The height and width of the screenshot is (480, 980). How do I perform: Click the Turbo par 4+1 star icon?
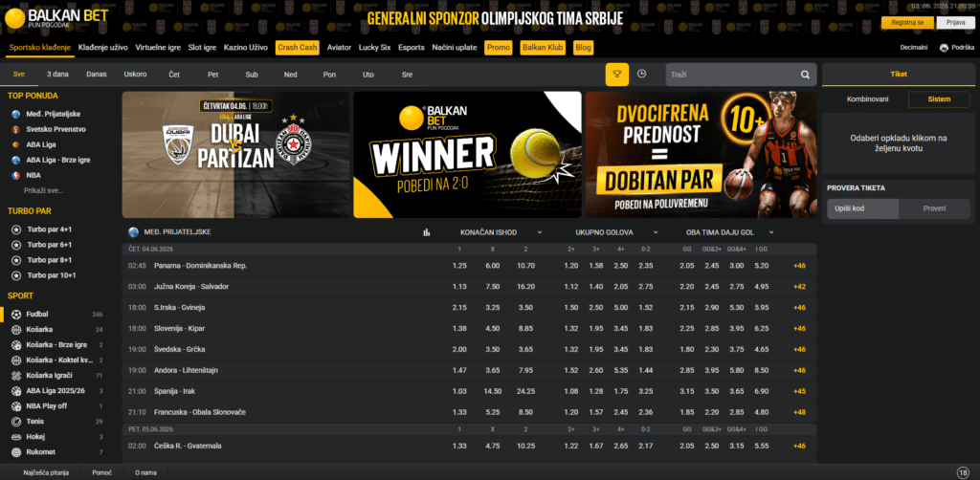click(16, 229)
